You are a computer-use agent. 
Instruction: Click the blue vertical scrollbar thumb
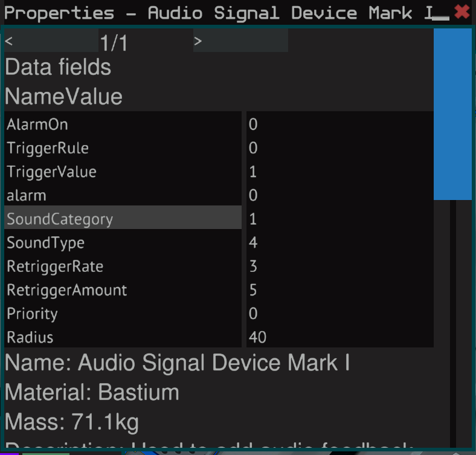pos(452,114)
